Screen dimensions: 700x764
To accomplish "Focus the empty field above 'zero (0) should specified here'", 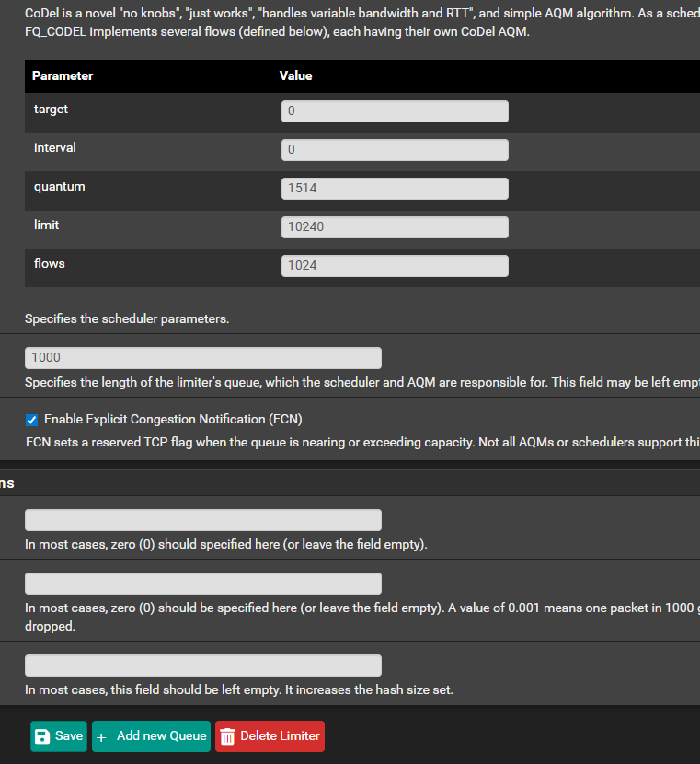I will 202,520.
